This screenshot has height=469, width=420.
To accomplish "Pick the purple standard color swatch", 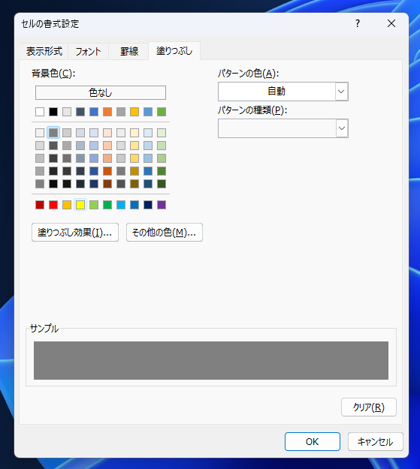I will (161, 205).
